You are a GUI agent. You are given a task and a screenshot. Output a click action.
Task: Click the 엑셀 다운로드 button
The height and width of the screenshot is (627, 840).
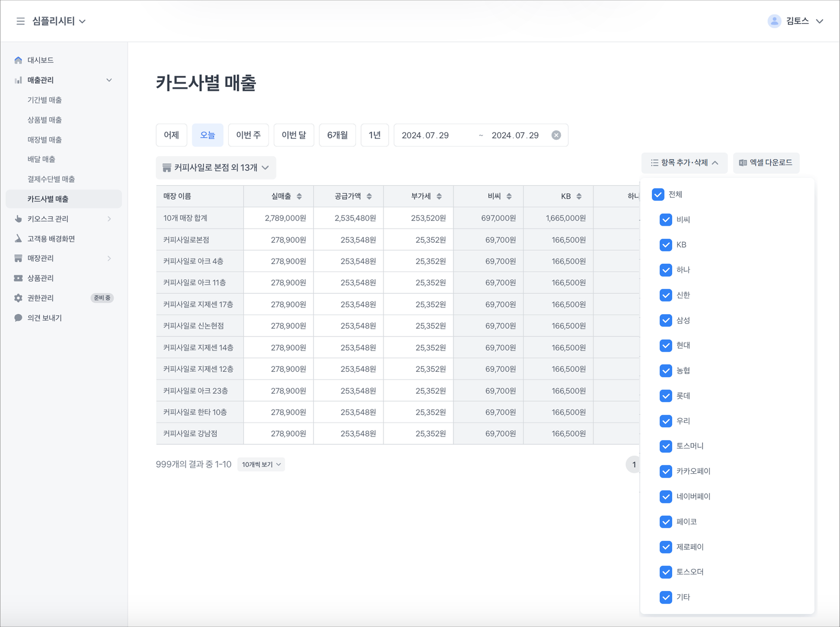coord(766,163)
